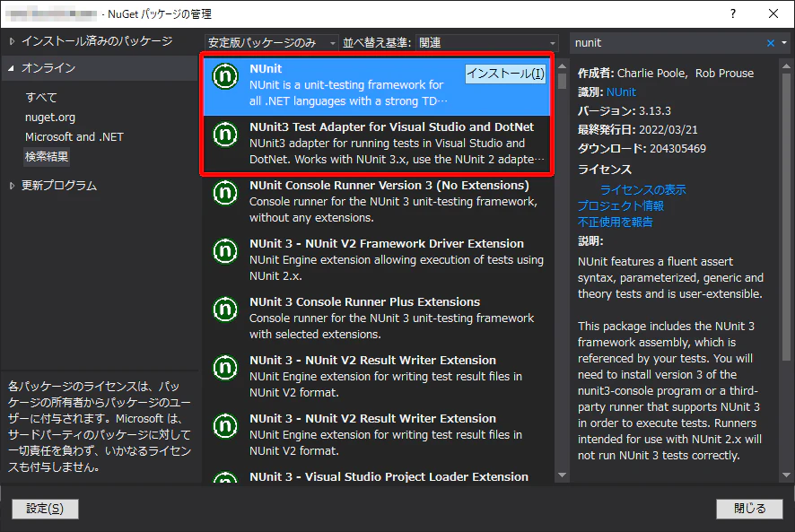Select 検索結果 in the left tree
795x532 pixels.
(47, 157)
